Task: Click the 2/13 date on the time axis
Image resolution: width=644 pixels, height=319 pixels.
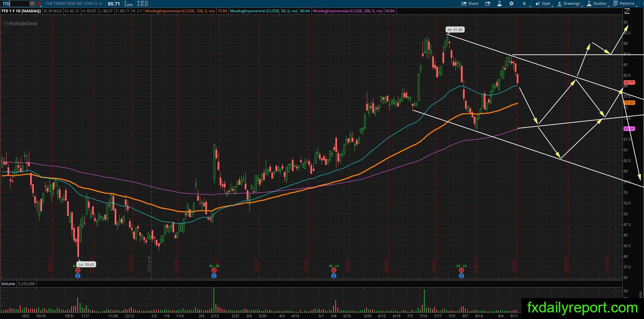Action: click(x=215, y=316)
